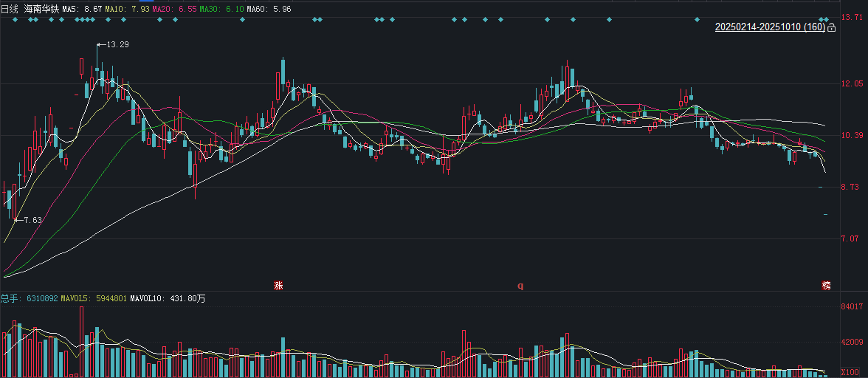Click the red 涨 marker icon
The height and width of the screenshot is (378, 868).
click(278, 285)
